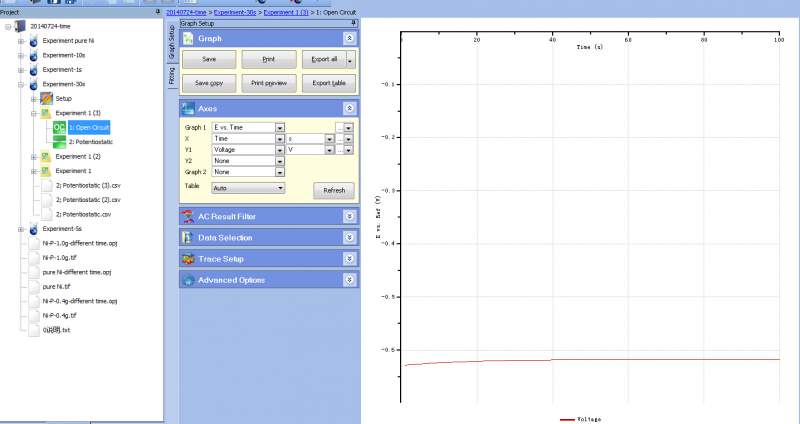Click the Advanced Options section icon
This screenshot has width=800, height=424.
coord(188,280)
